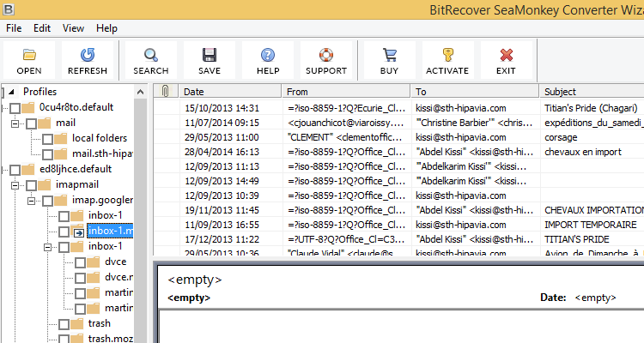This screenshot has height=343, width=644.
Task: Click the folder tree vertical scrollbar track
Action: pyautogui.click(x=141, y=221)
